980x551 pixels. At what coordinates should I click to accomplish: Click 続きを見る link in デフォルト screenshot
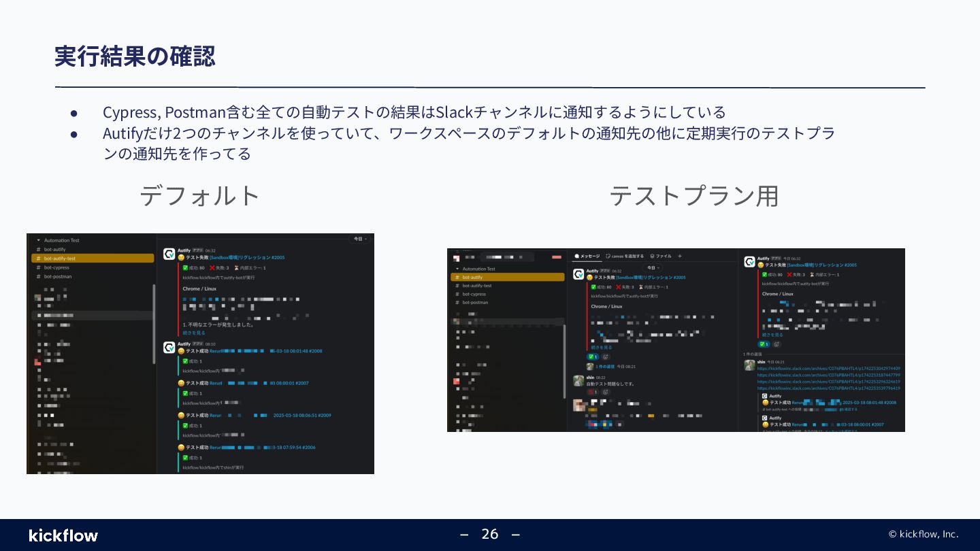coord(194,333)
